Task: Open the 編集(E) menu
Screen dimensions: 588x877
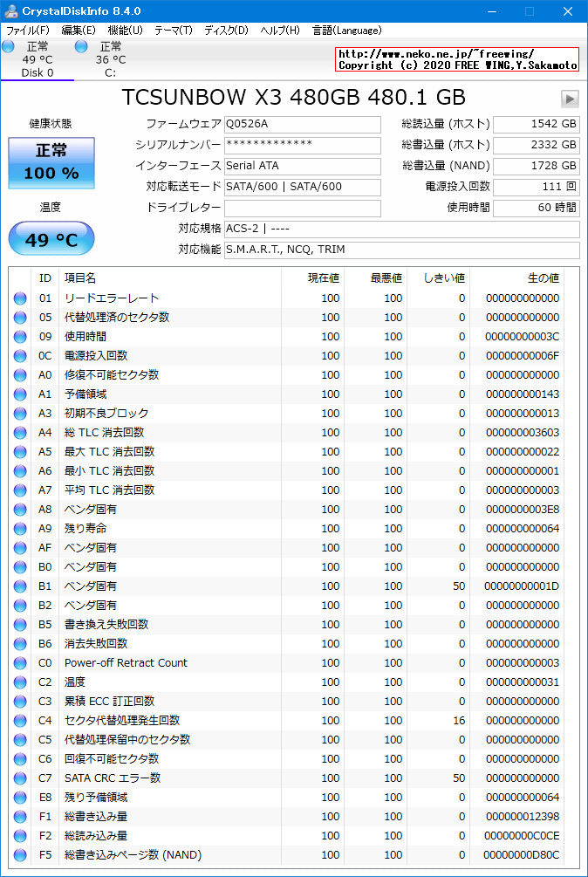Action: [x=79, y=31]
